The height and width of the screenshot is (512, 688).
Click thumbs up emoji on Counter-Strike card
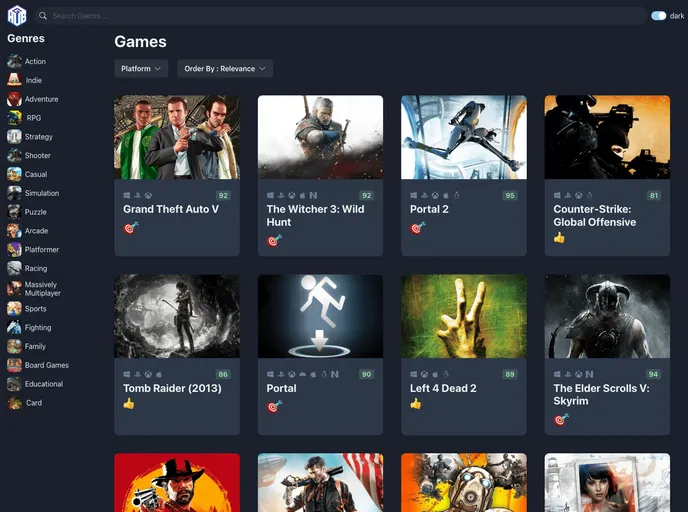pos(559,238)
